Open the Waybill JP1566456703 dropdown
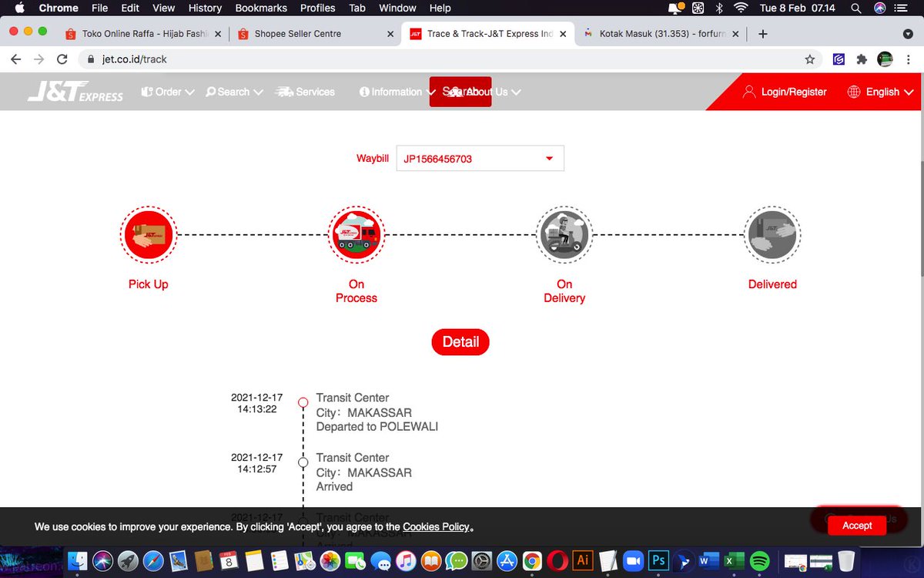The width and height of the screenshot is (924, 578). (480, 158)
